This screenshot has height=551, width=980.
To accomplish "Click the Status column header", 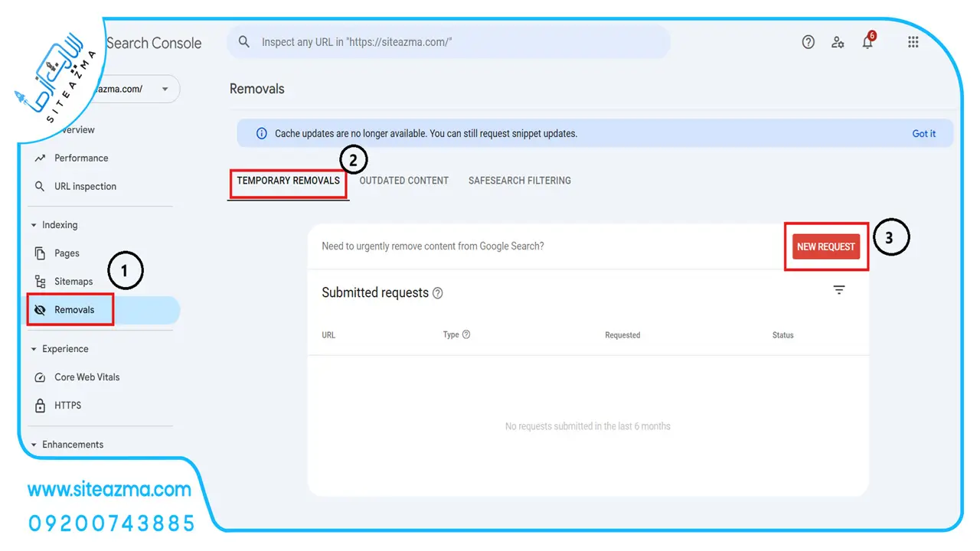I will pos(783,335).
